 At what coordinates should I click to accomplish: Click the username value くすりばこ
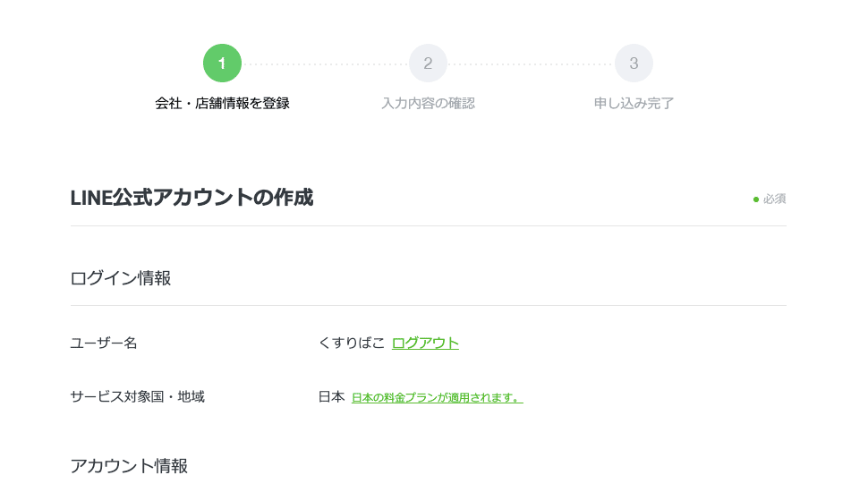[352, 344]
